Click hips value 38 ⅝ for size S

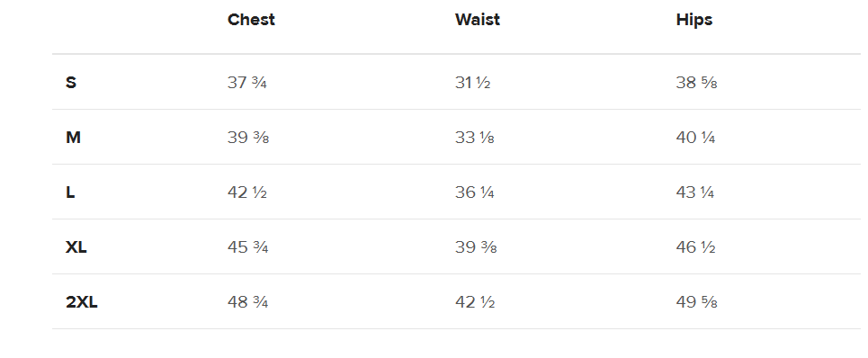[696, 83]
